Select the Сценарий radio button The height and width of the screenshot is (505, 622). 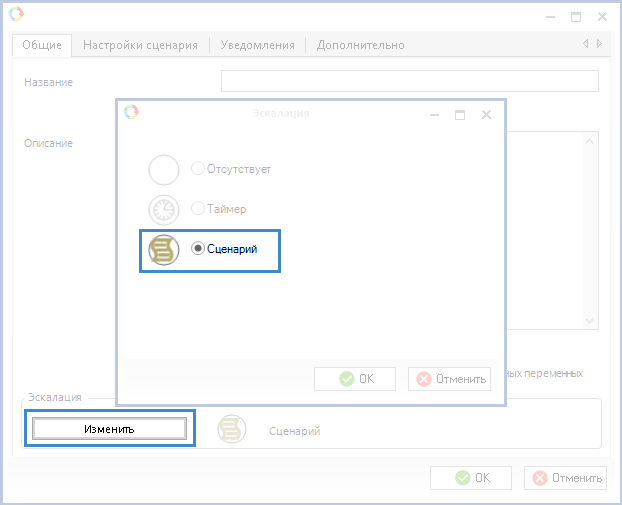tap(198, 248)
